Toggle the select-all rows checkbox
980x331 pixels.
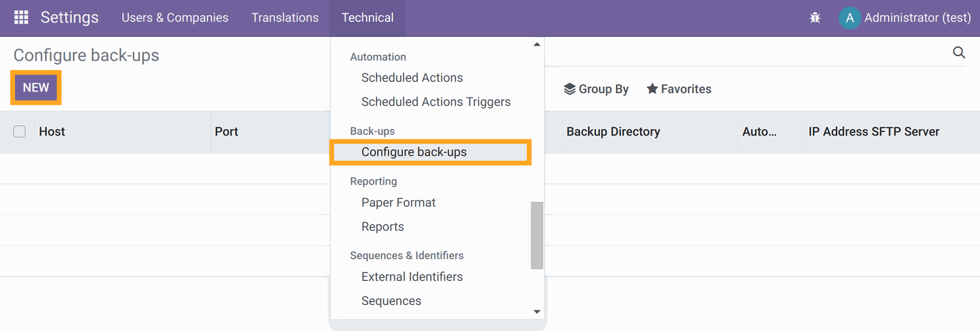pos(19,132)
